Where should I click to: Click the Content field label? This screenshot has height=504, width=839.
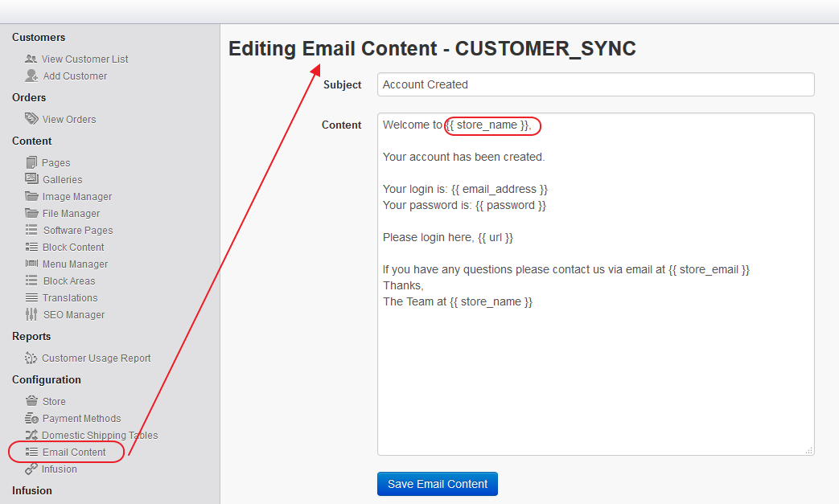pyautogui.click(x=341, y=125)
